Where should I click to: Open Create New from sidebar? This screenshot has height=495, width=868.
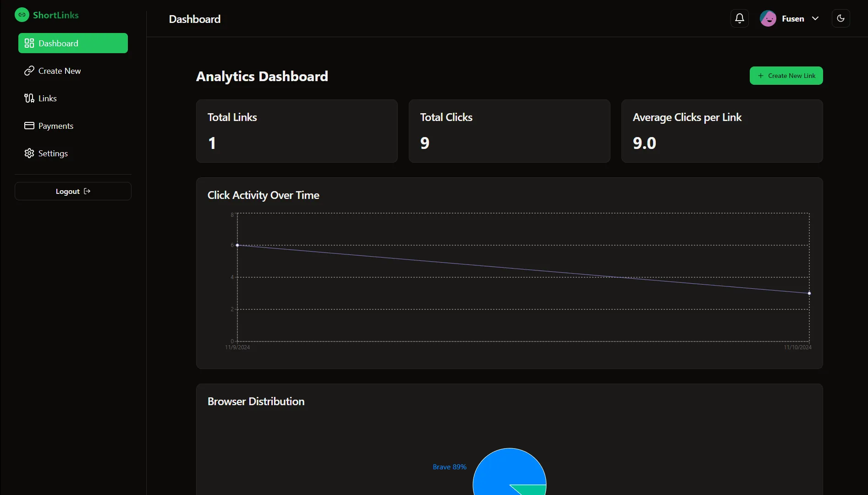pos(73,71)
